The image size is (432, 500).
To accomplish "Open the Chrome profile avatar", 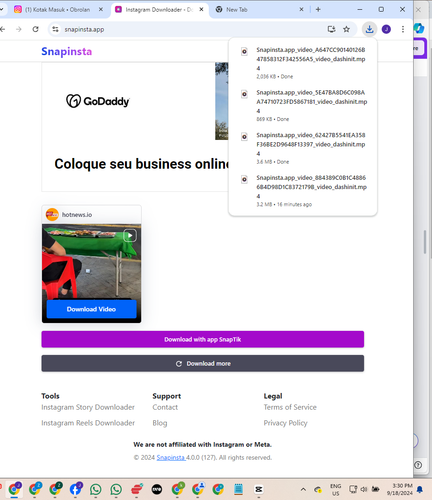I will coord(386,29).
